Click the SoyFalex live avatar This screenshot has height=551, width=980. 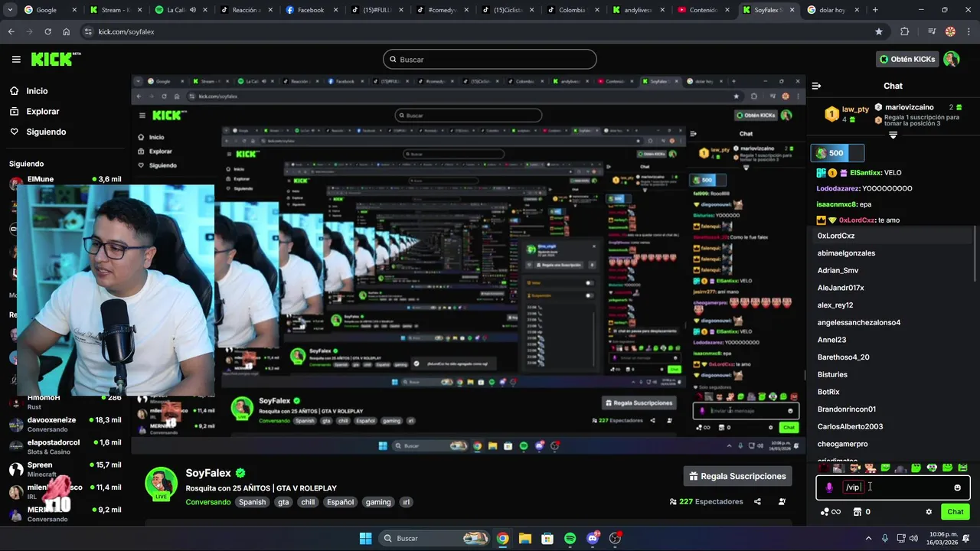(x=162, y=483)
